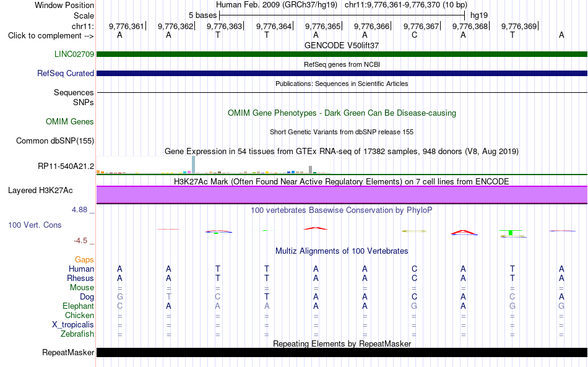The height and width of the screenshot is (367, 588).
Task: Select the OMIM Genes track label
Action: [x=70, y=121]
